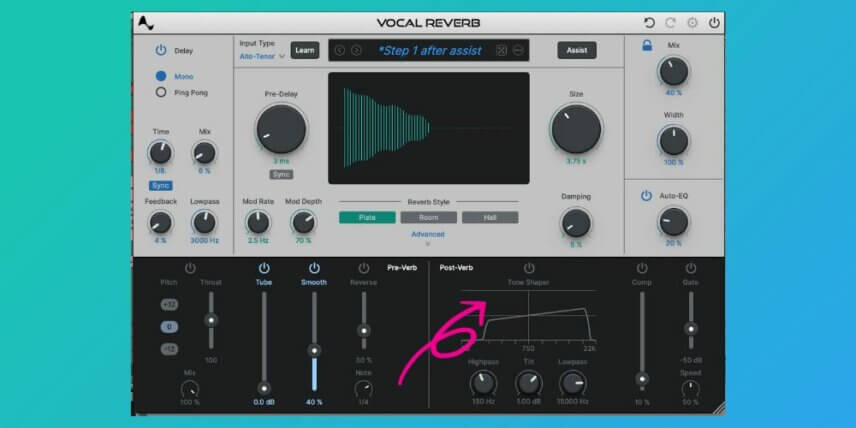The width and height of the screenshot is (856, 428).
Task: Click the blue Mix lock icon
Action: pos(647,46)
